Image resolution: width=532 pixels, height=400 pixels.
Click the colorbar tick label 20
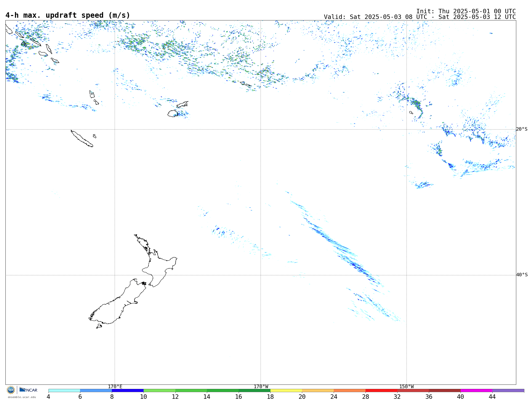pos(302,397)
